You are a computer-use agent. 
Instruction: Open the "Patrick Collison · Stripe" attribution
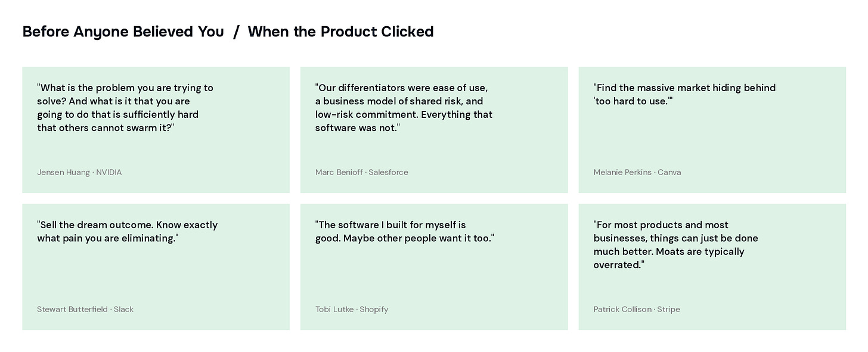point(637,309)
